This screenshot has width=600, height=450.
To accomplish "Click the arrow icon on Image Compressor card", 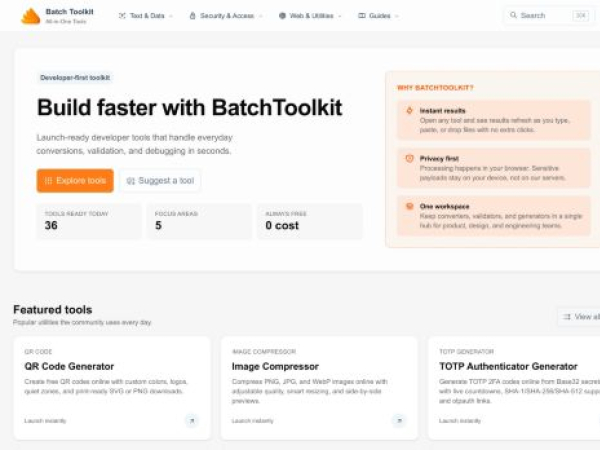I will coord(399,421).
